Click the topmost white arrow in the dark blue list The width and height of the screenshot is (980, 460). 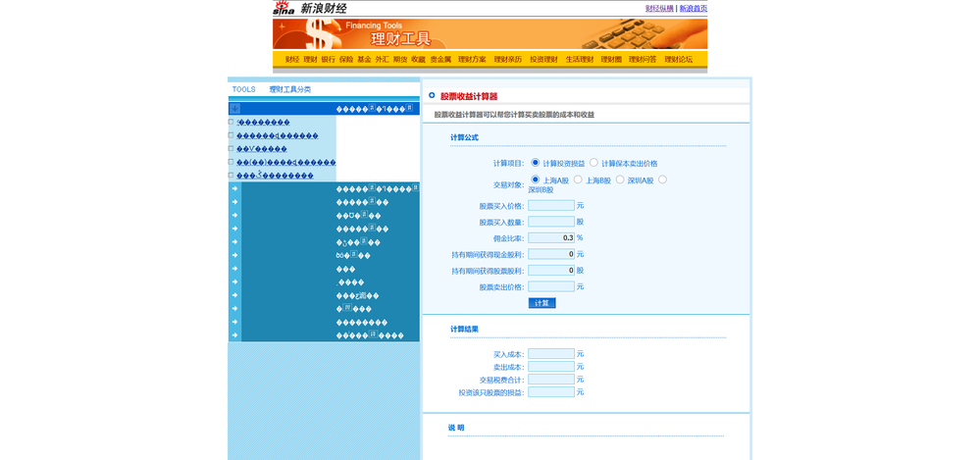click(x=235, y=188)
